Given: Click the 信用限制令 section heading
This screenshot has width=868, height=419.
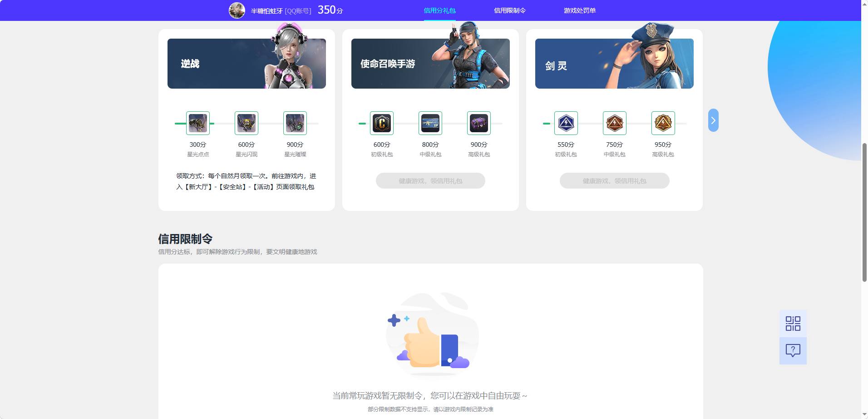Looking at the screenshot, I should tap(185, 239).
